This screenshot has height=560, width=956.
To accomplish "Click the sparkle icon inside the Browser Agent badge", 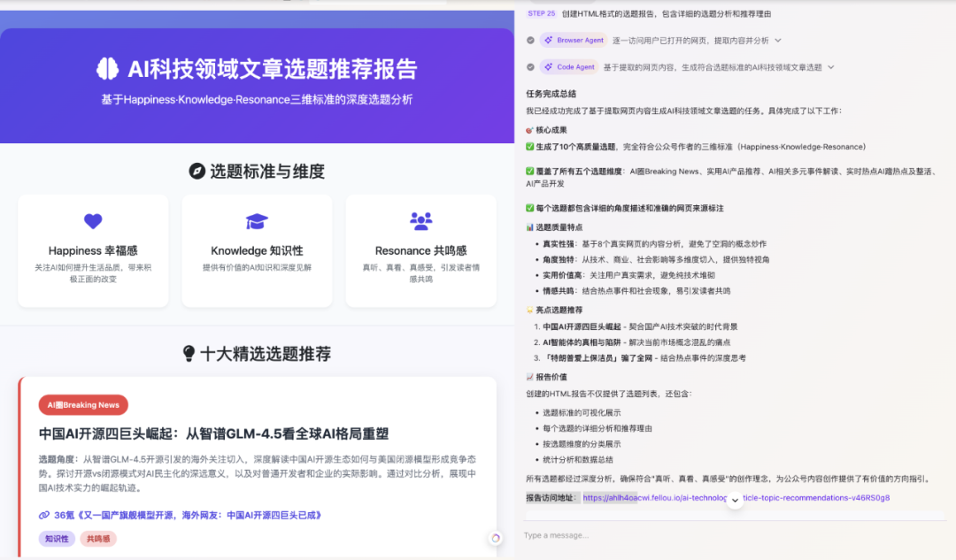I will (x=552, y=40).
